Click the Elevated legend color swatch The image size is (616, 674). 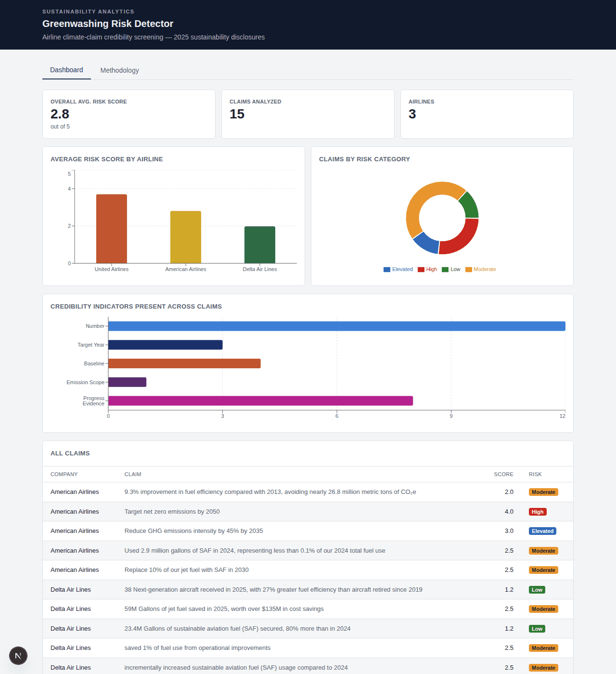[x=386, y=270]
